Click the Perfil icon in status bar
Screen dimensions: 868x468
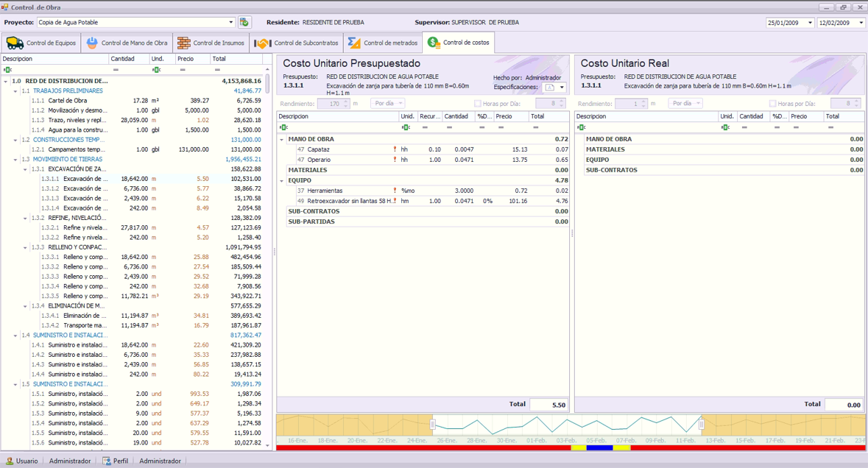point(107,461)
